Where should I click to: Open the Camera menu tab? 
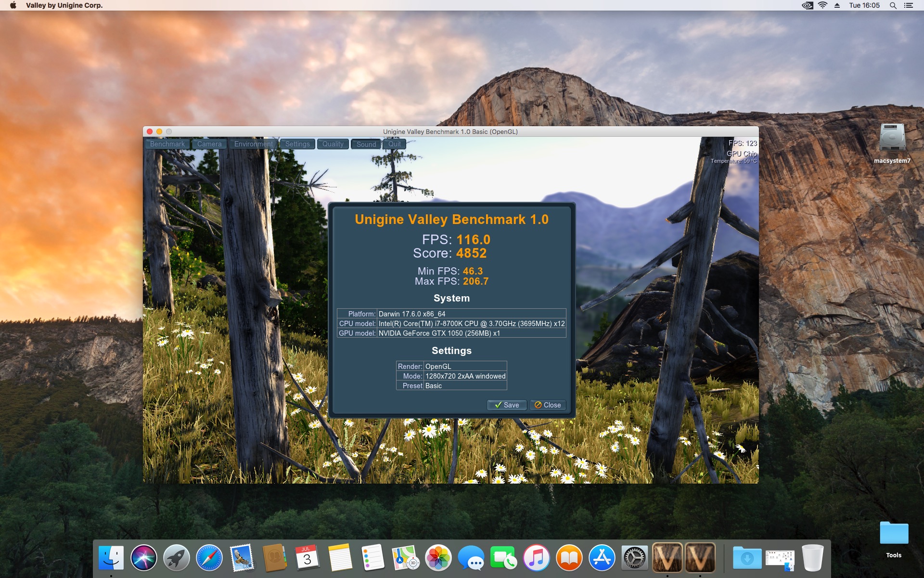(209, 144)
